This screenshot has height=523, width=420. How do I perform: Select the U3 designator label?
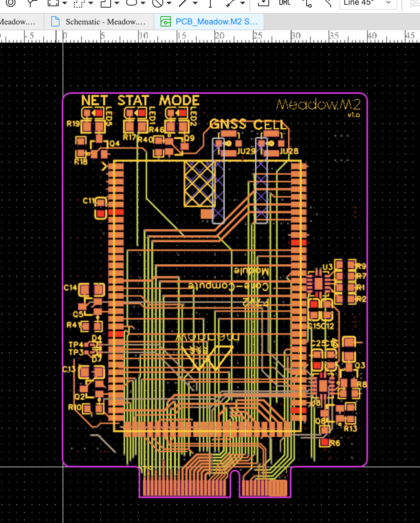coord(328,267)
